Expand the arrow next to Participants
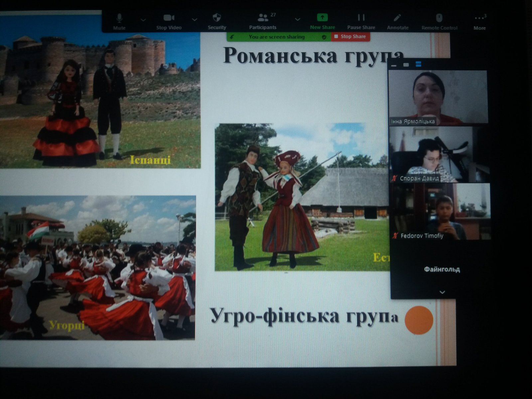Viewport: 532px width, 399px height. coord(298,20)
